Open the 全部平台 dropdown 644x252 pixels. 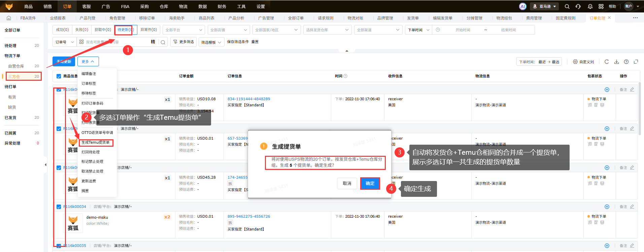click(x=183, y=30)
